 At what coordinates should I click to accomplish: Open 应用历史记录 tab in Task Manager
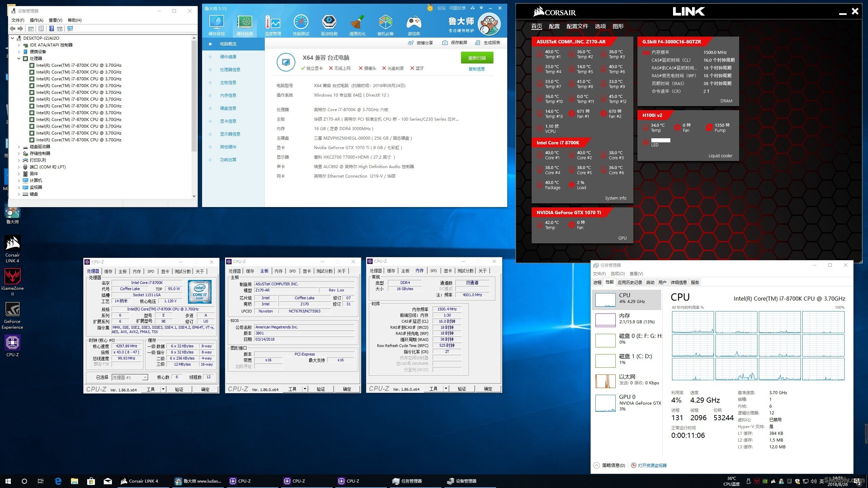tap(630, 282)
